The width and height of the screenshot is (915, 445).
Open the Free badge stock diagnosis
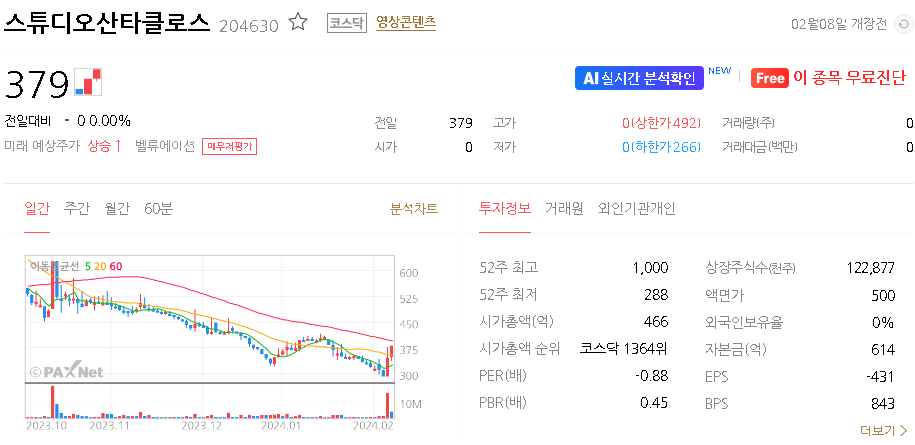(x=770, y=78)
